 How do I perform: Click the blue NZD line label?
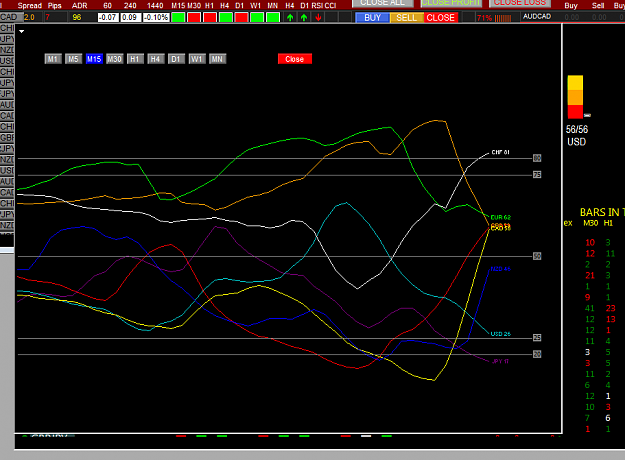(x=501, y=269)
